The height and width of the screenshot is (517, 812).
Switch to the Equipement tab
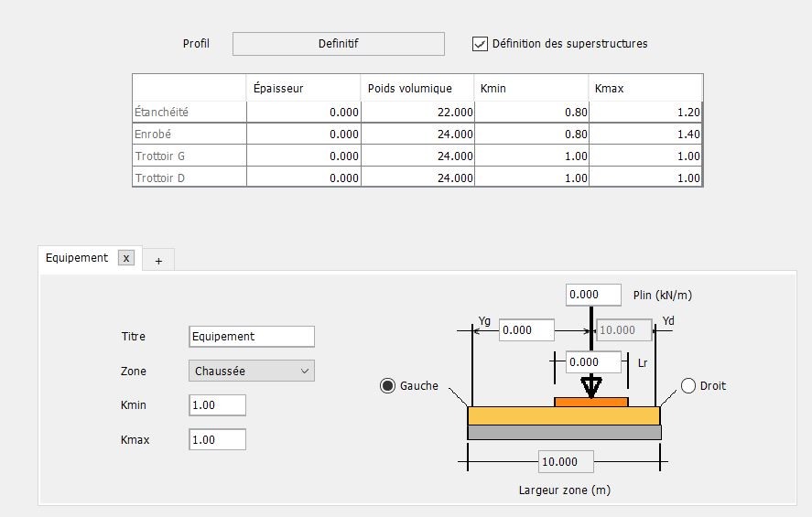click(x=77, y=258)
